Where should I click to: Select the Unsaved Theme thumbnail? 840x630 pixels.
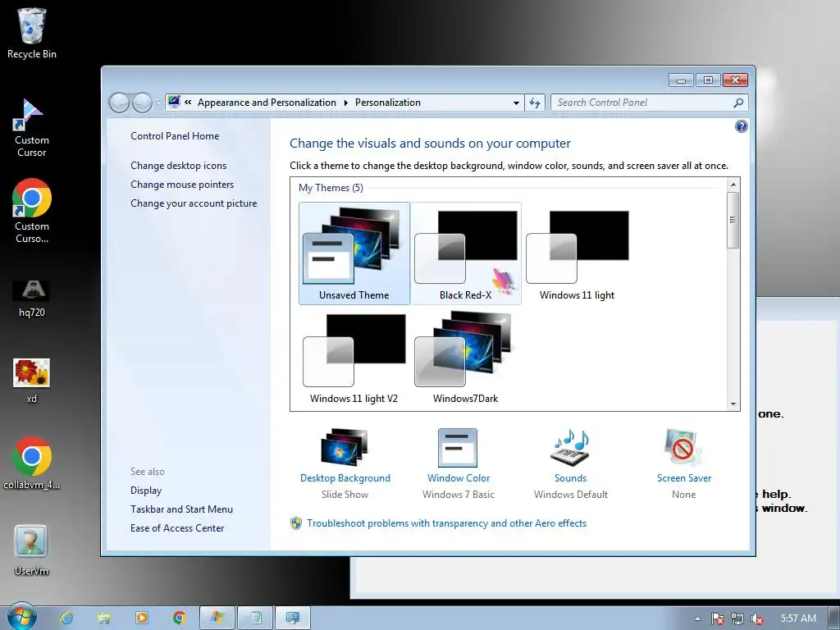[x=354, y=253]
